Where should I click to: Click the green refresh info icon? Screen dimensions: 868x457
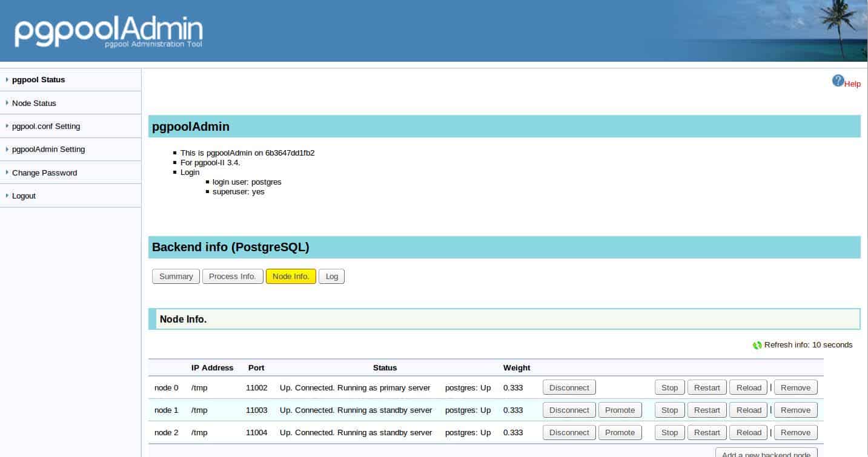coord(757,345)
